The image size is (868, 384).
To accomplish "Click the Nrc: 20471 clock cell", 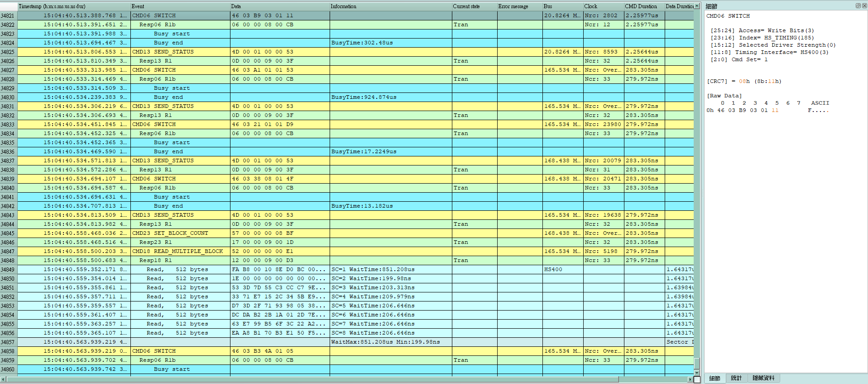I will coord(604,179).
